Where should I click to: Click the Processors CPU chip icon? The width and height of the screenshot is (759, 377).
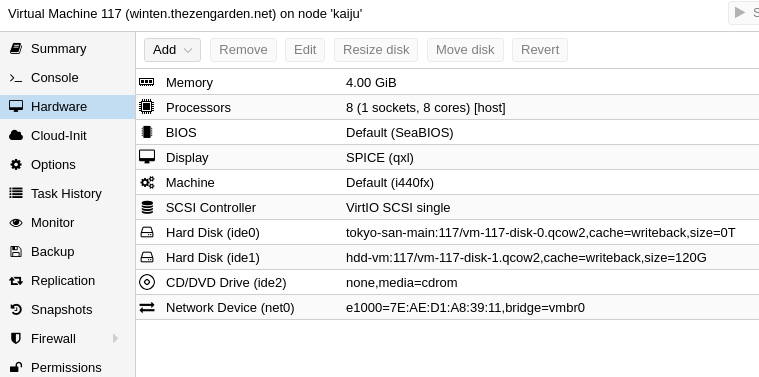(x=147, y=106)
